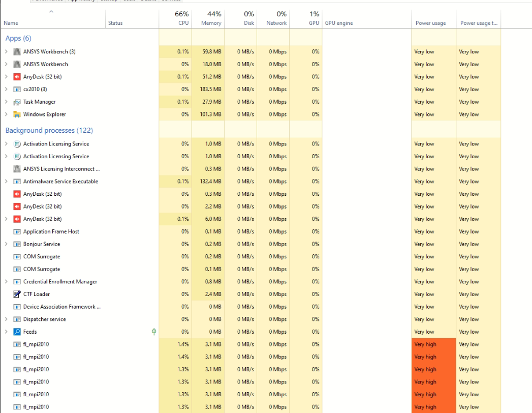Expand the Windows Explorer process entry
Image resolution: width=532 pixels, height=413 pixels.
6,114
